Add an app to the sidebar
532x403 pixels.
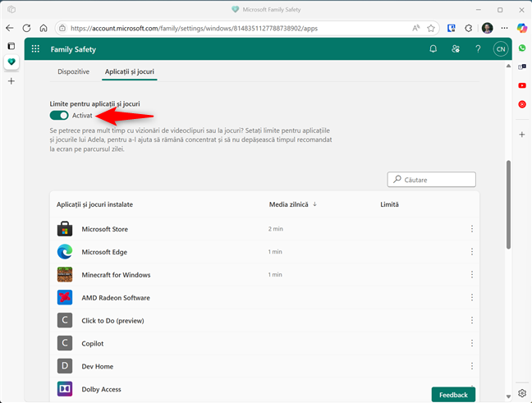[x=522, y=135]
